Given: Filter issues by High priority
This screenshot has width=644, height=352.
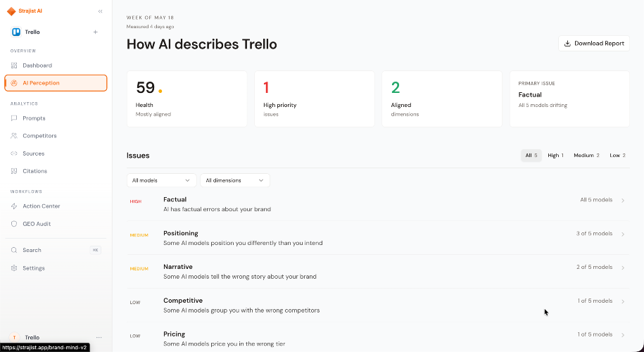Looking at the screenshot, I should pyautogui.click(x=555, y=156).
